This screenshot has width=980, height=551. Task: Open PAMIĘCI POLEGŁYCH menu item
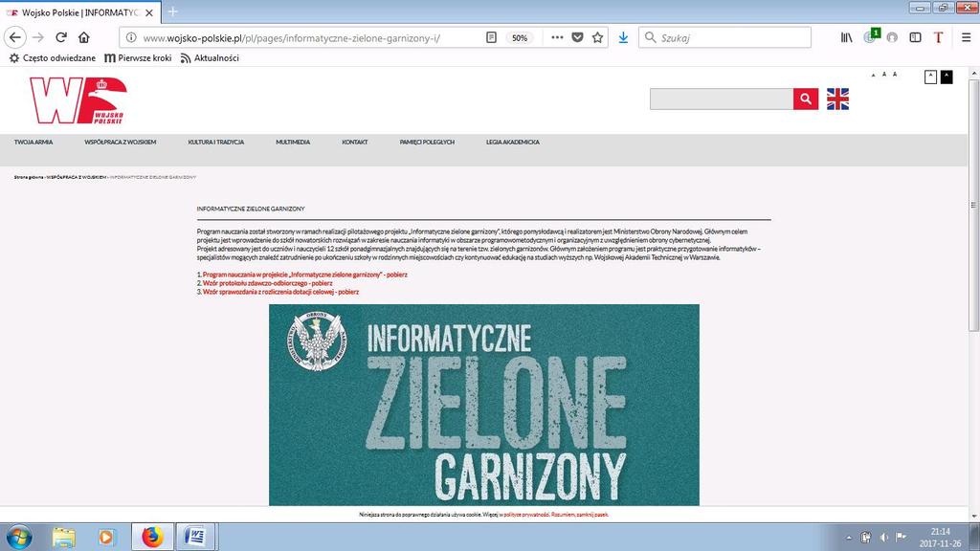pyautogui.click(x=427, y=143)
